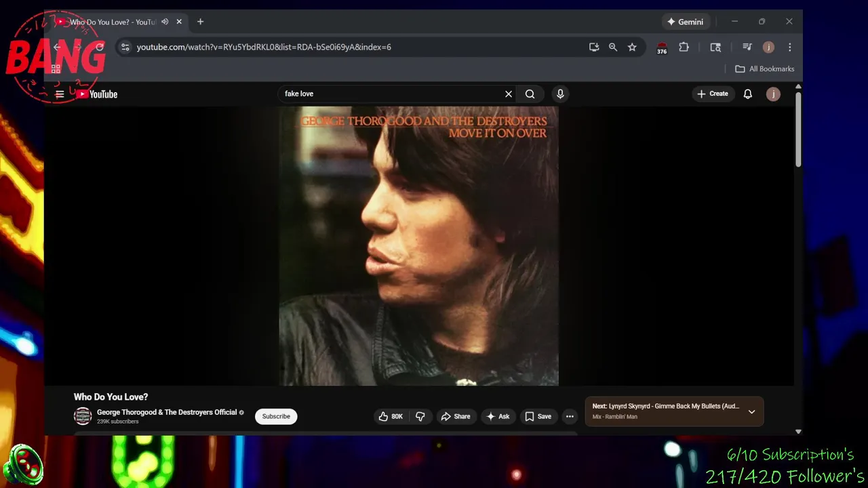The height and width of the screenshot is (488, 868).
Task: View site information next to the URL
Action: [x=125, y=47]
